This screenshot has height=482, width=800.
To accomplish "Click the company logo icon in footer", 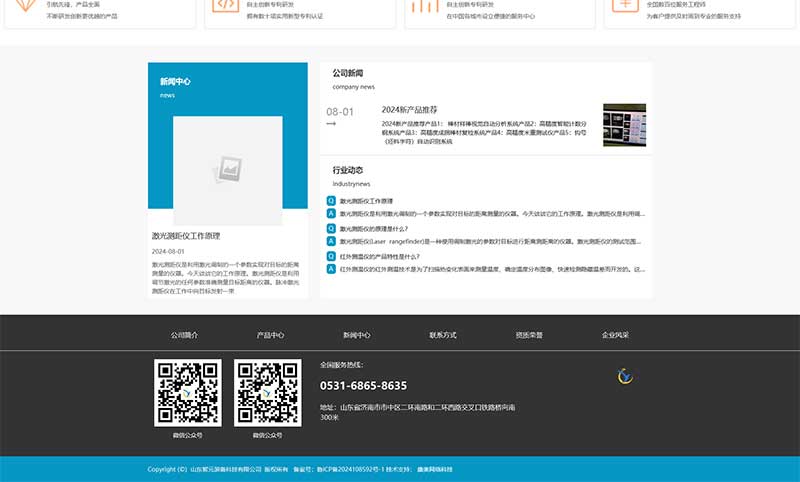I will [626, 376].
